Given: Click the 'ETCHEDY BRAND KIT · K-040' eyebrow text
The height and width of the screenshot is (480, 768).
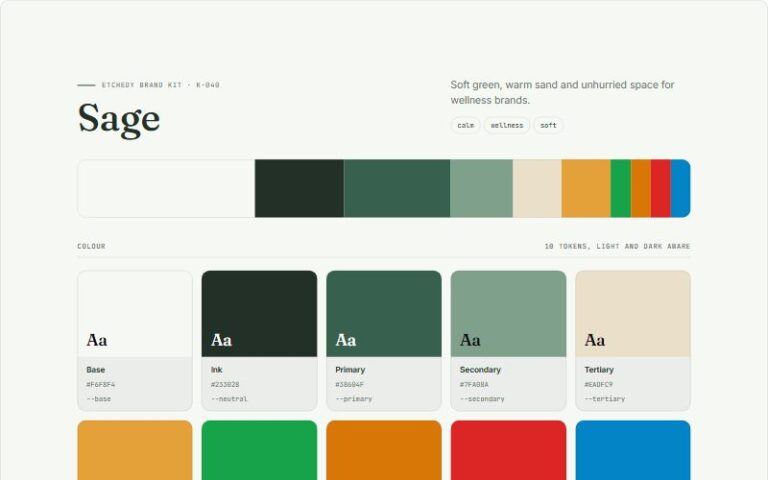Looking at the screenshot, I should (x=161, y=85).
